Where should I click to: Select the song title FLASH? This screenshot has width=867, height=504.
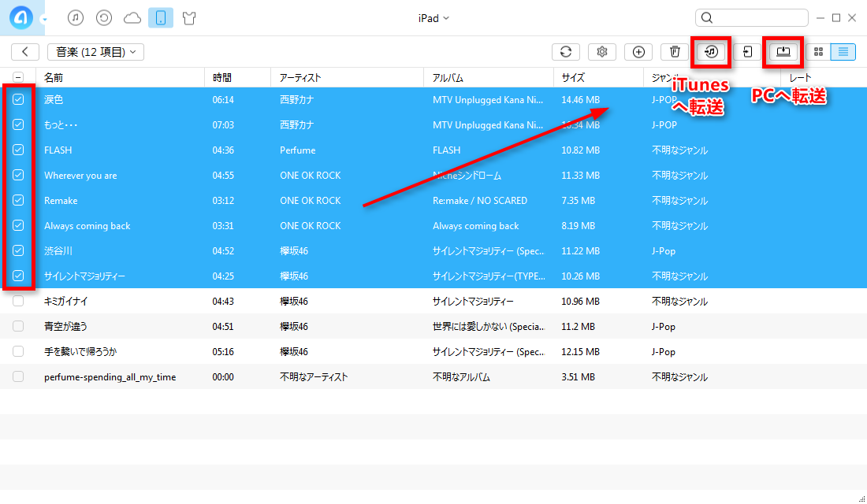click(58, 150)
